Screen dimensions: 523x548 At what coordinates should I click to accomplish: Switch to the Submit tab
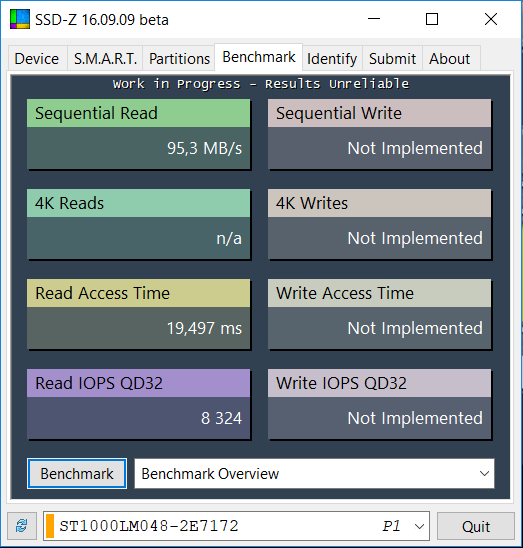point(392,58)
